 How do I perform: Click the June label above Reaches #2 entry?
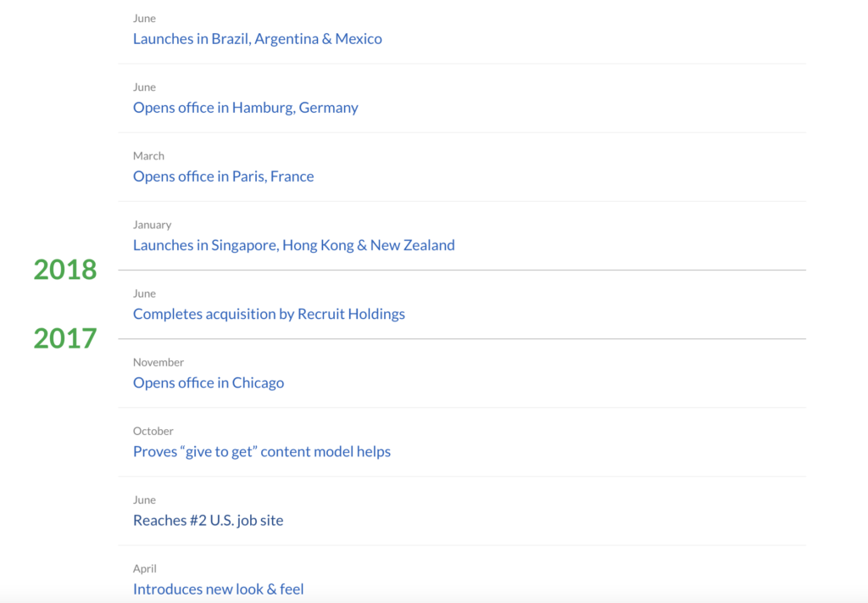click(x=144, y=500)
